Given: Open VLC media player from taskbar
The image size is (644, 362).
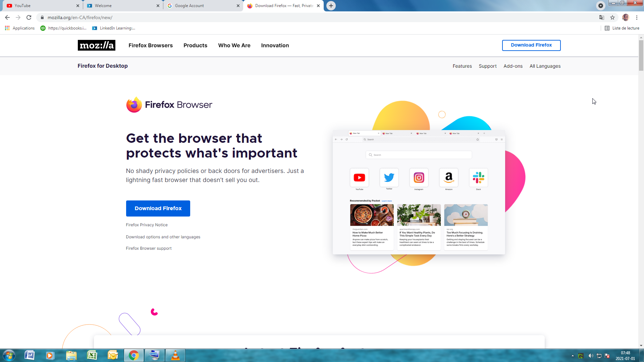Looking at the screenshot, I should (x=175, y=355).
